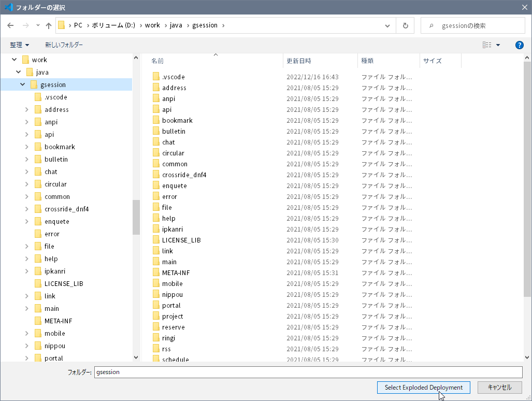Refresh the current folder view

point(405,25)
